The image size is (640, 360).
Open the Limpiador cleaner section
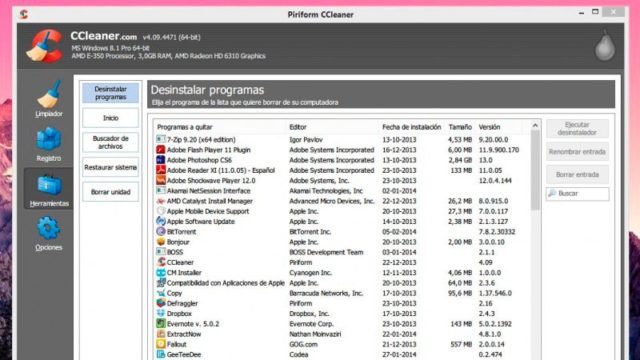click(49, 98)
